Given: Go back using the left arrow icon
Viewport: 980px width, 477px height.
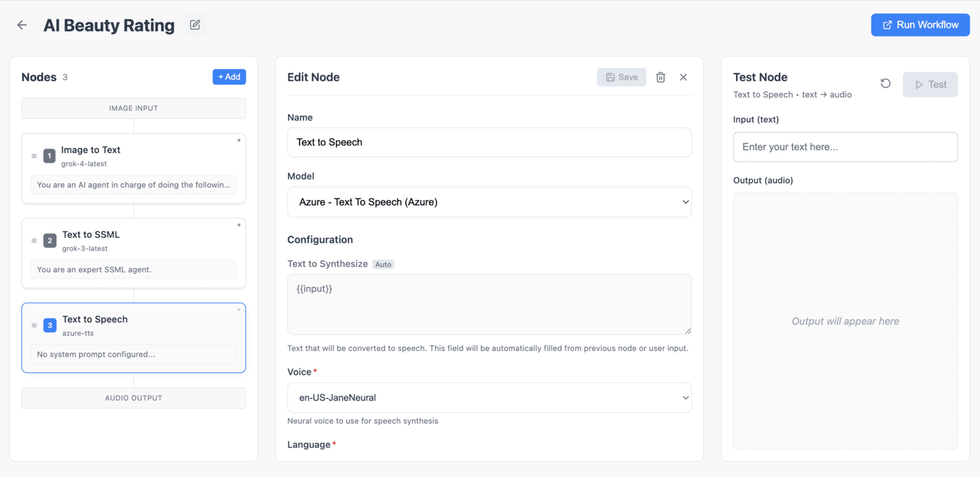Looking at the screenshot, I should [22, 25].
